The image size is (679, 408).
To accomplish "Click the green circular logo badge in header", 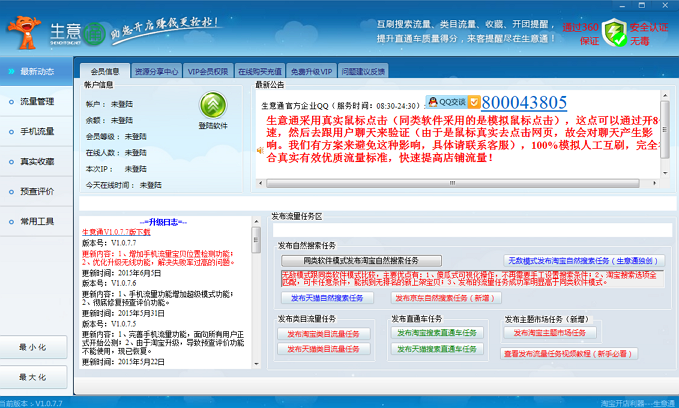I will click(94, 34).
